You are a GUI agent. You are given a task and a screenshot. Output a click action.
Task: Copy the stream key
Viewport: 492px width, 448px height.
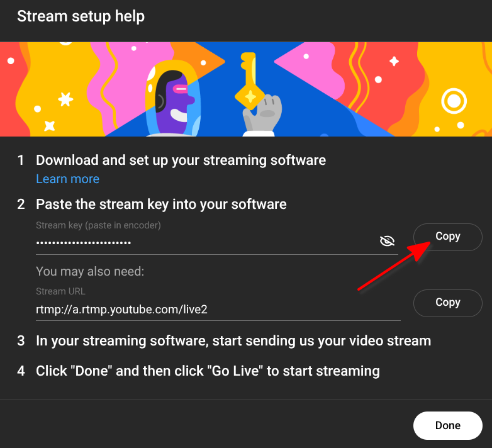[447, 237]
